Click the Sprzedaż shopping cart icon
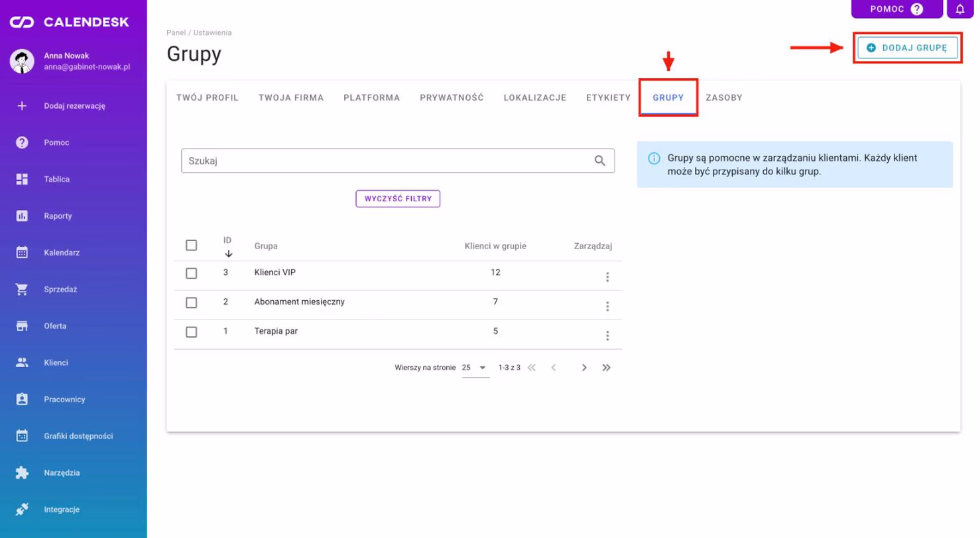Viewport: 980px width, 538px height. pos(22,290)
